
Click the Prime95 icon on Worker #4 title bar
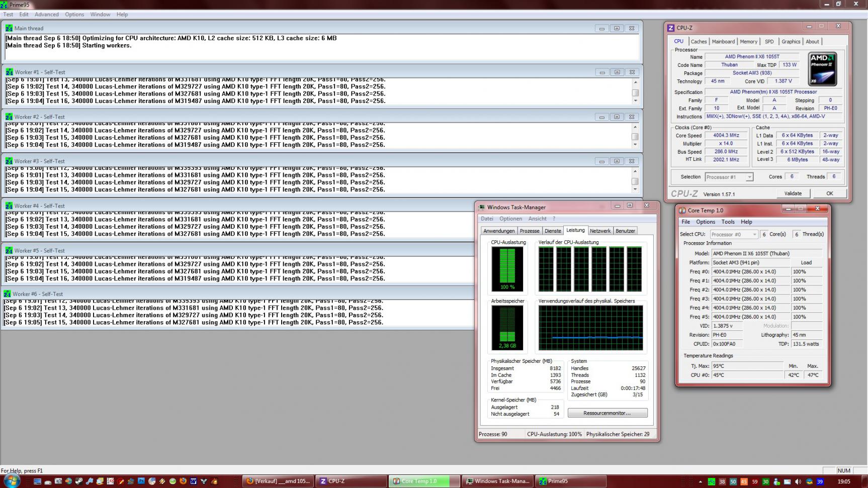click(9, 206)
